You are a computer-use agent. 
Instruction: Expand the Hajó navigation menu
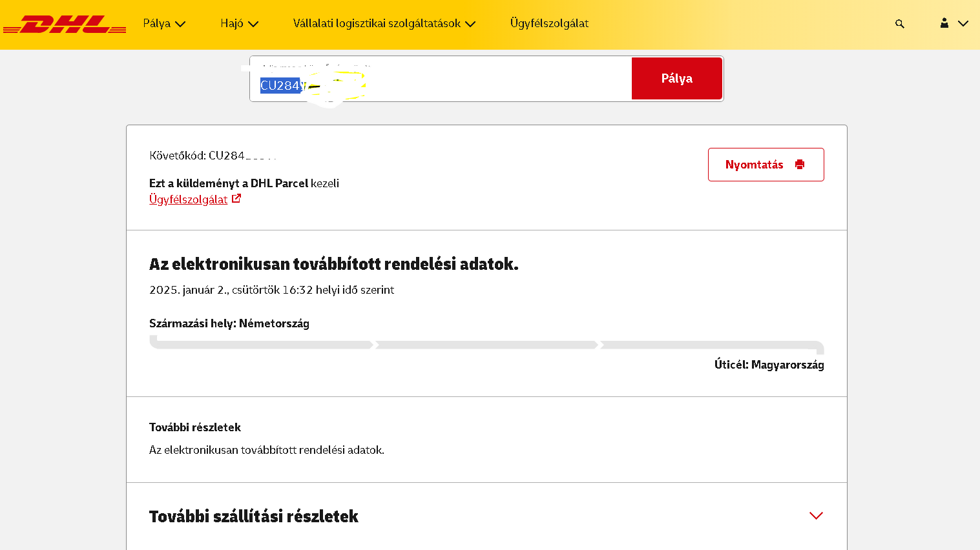pos(239,24)
